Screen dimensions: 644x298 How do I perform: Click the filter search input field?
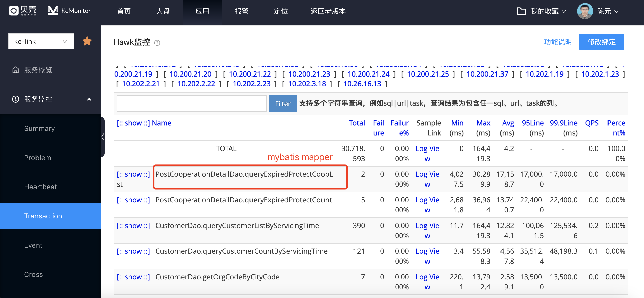pos(191,103)
